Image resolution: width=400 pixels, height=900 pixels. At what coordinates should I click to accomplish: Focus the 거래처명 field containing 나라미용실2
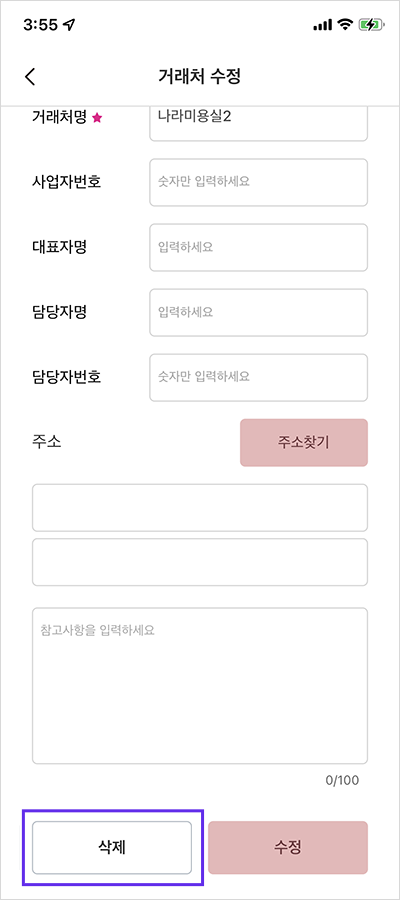258,123
